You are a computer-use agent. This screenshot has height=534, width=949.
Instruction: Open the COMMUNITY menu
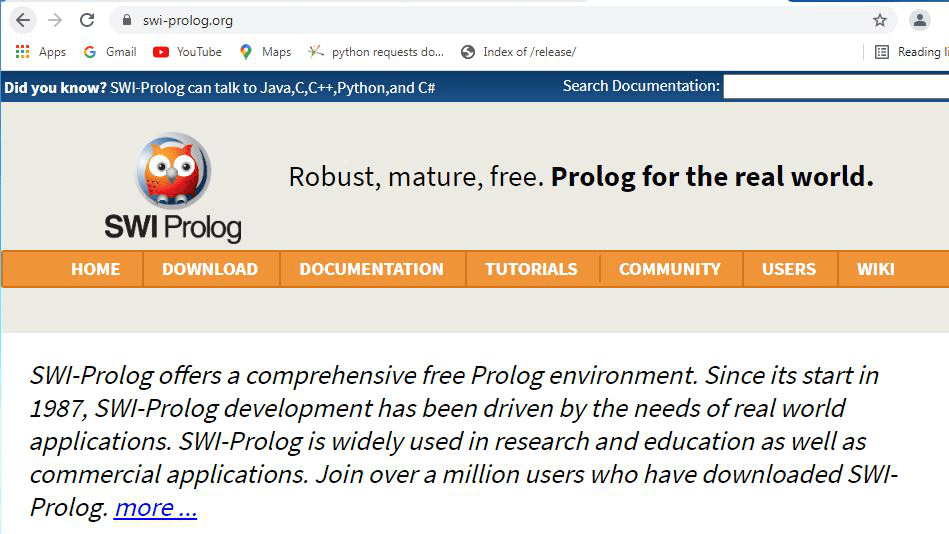point(670,269)
